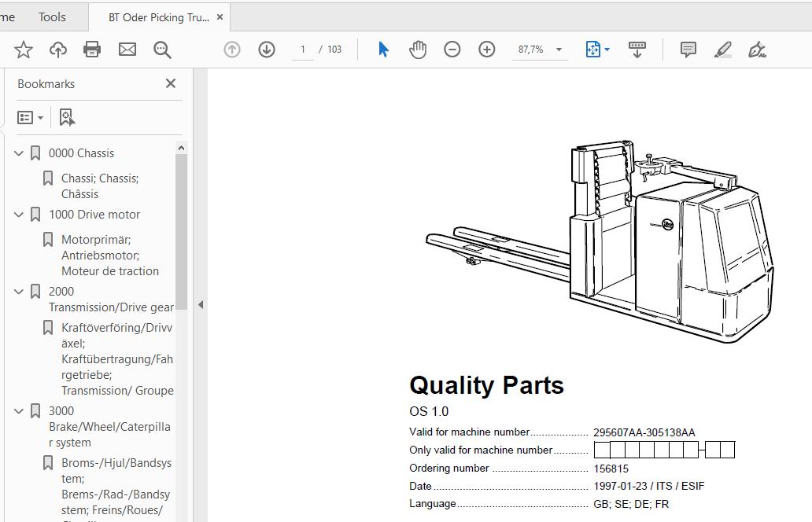812x522 pixels.
Task: Open the Motorprimär bookmark entry
Action: click(110, 255)
